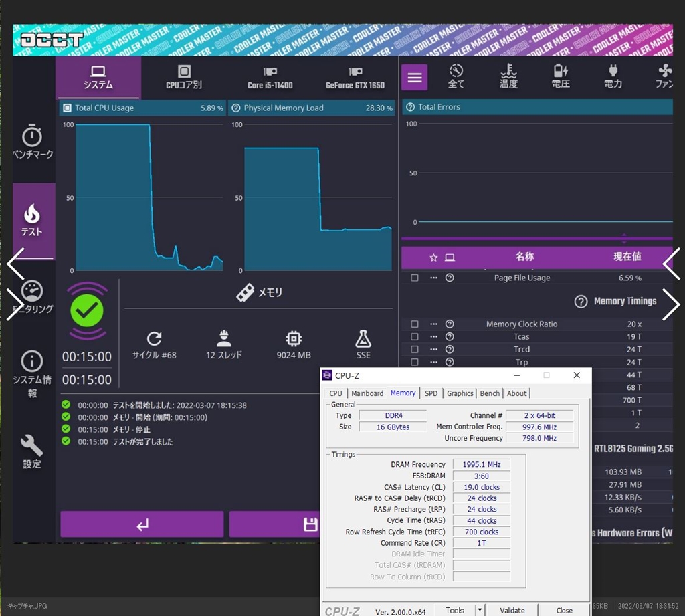Switch to the システム tab

(98, 78)
